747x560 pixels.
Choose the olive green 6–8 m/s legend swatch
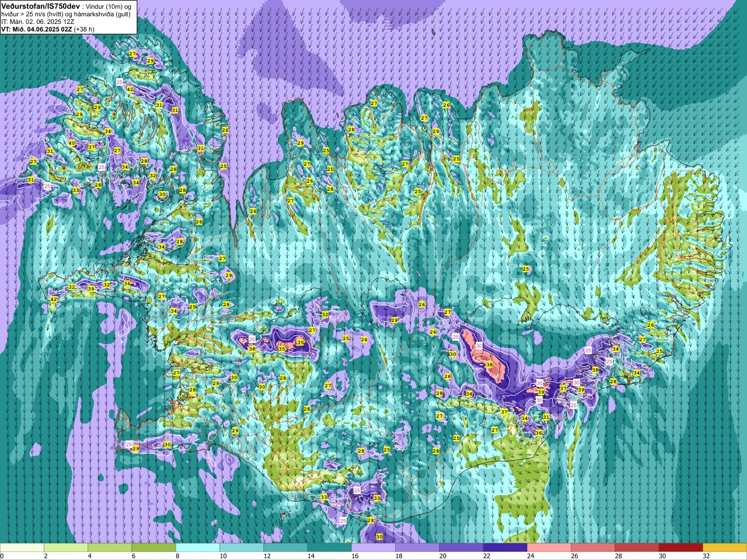coord(153,548)
